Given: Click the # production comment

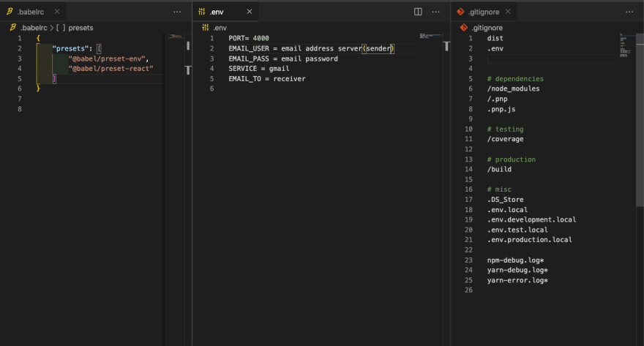Looking at the screenshot, I should 512,159.
